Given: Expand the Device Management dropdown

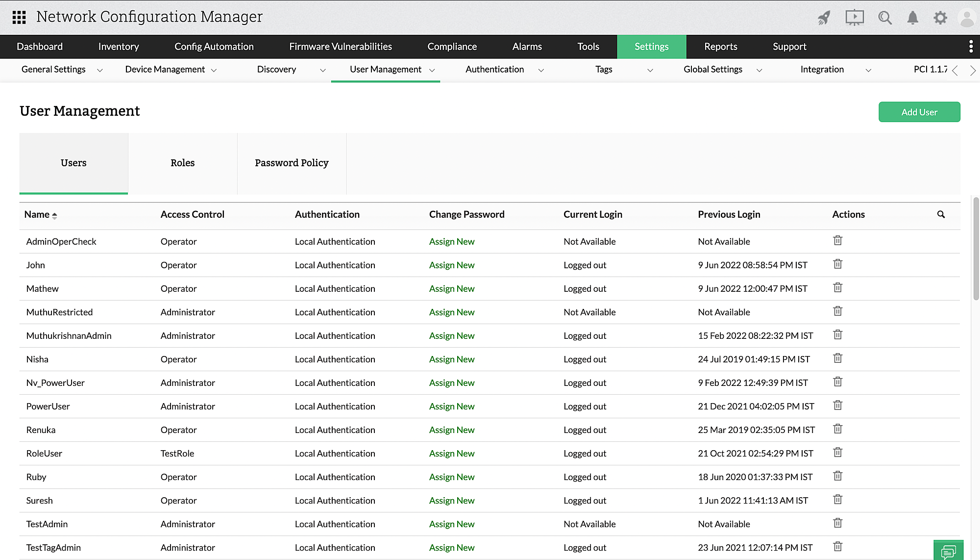Looking at the screenshot, I should [x=214, y=70].
